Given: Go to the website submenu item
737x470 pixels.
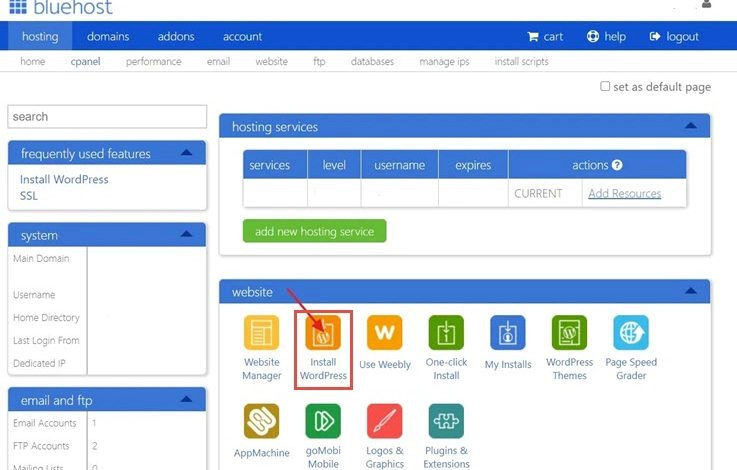Looking at the screenshot, I should pyautogui.click(x=271, y=61).
